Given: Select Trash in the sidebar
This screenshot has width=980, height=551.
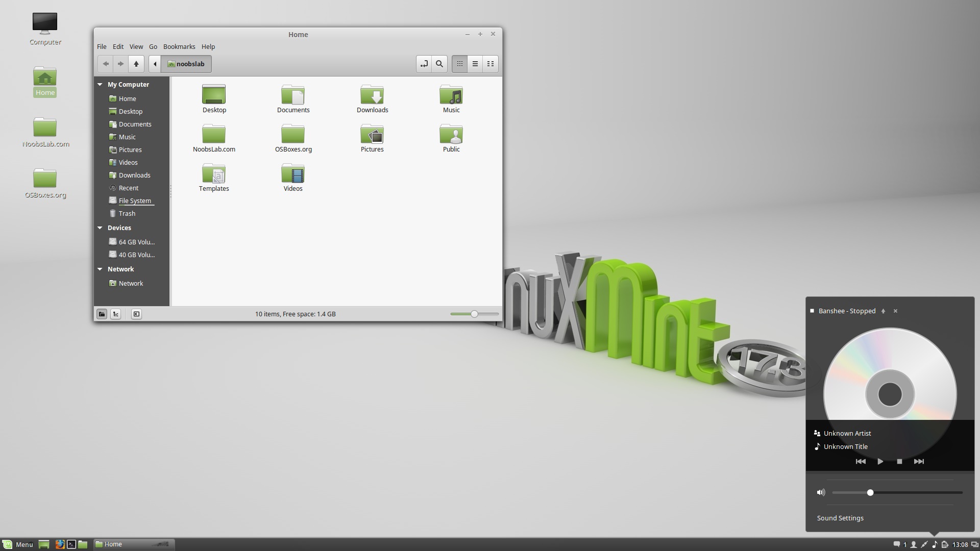Looking at the screenshot, I should pyautogui.click(x=126, y=213).
